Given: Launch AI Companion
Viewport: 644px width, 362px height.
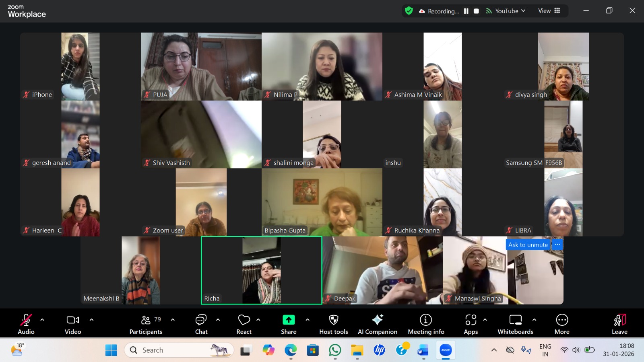Looking at the screenshot, I should click(377, 324).
